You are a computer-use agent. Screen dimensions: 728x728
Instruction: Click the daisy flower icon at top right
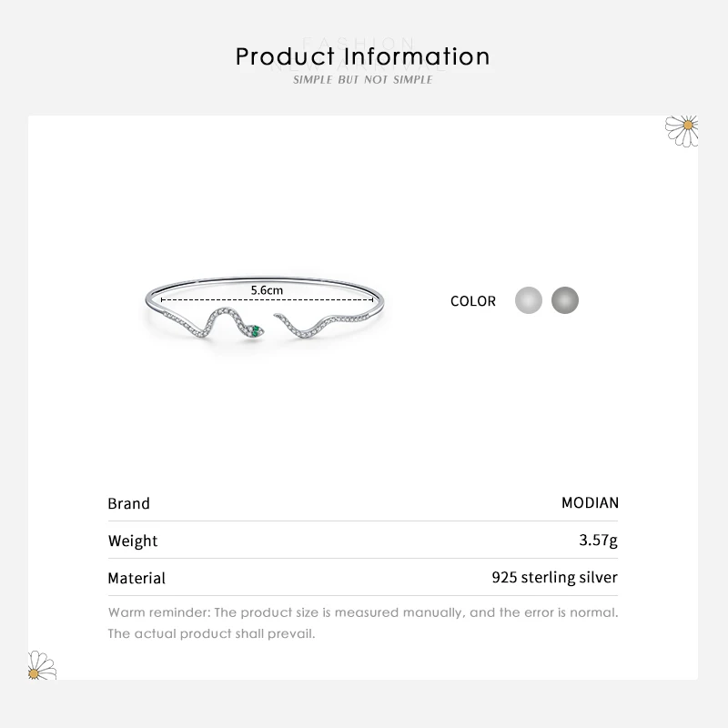point(682,129)
